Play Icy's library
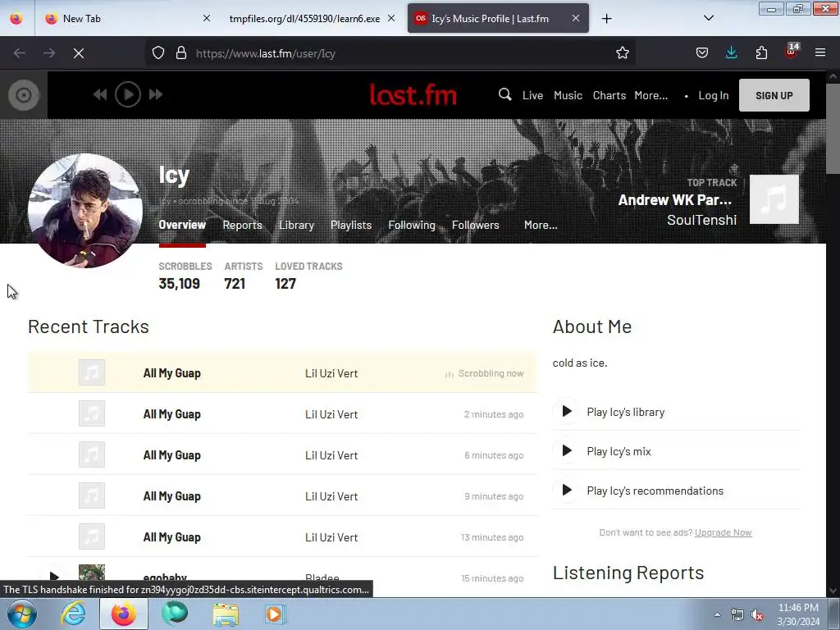This screenshot has width=840, height=630. click(567, 412)
